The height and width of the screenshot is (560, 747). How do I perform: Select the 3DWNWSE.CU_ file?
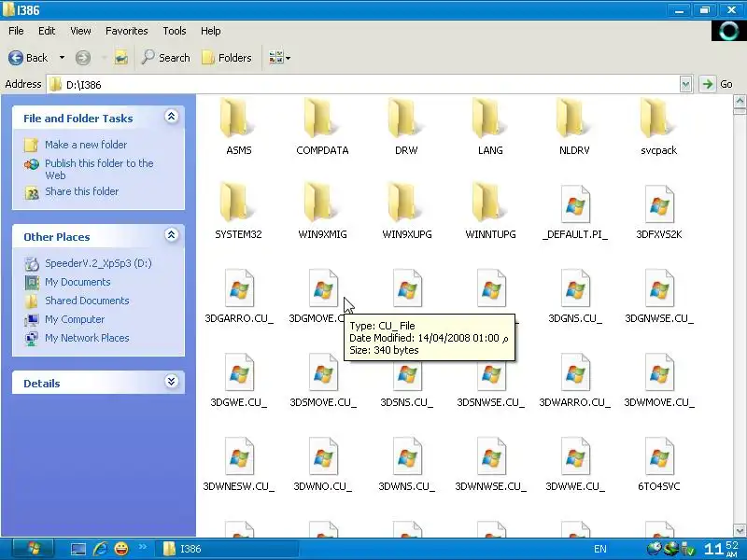pyautogui.click(x=491, y=464)
